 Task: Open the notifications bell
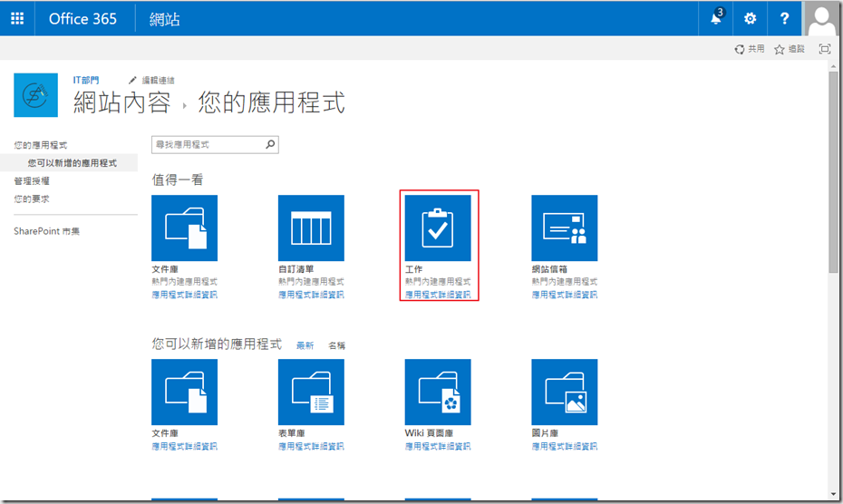716,18
